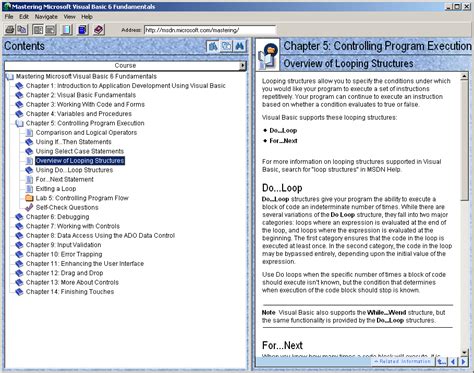Click the book icon beside Chapter 1
The width and height of the screenshot is (474, 373).
pos(19,86)
